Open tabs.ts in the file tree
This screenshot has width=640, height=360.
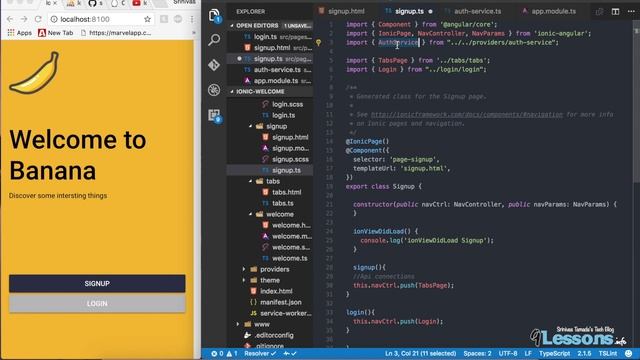(x=282, y=203)
